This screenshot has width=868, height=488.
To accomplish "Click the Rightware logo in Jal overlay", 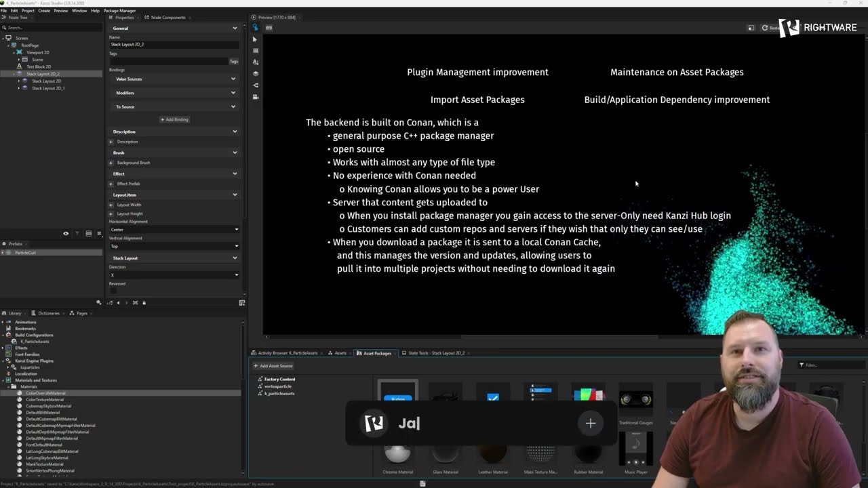I will coord(374,423).
